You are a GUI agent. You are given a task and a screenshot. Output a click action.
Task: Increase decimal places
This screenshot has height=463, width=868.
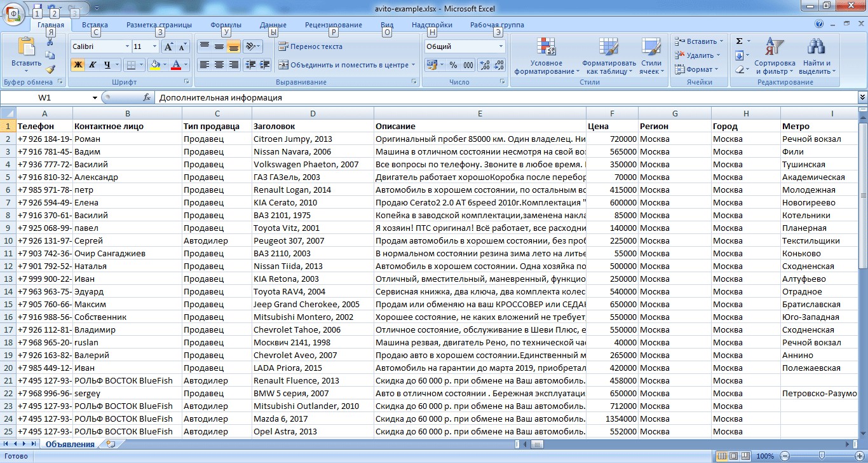[x=484, y=65]
